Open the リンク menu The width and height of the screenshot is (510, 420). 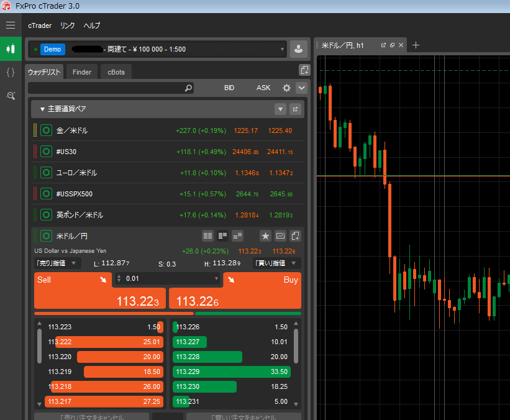click(68, 25)
